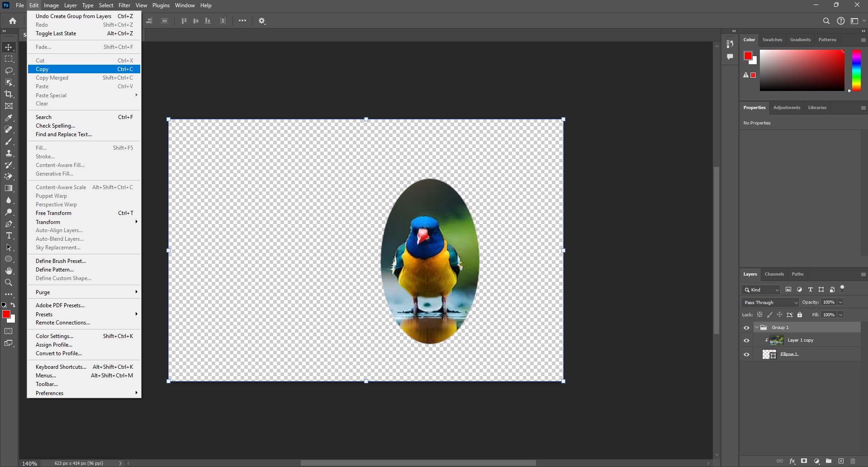Add a layer mask from the Layers panel

(805, 461)
